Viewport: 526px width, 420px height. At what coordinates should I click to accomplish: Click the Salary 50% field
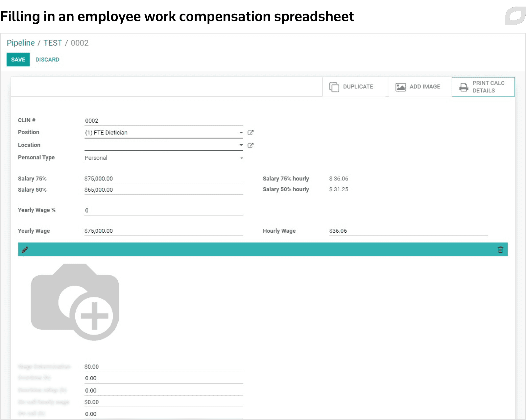point(164,190)
